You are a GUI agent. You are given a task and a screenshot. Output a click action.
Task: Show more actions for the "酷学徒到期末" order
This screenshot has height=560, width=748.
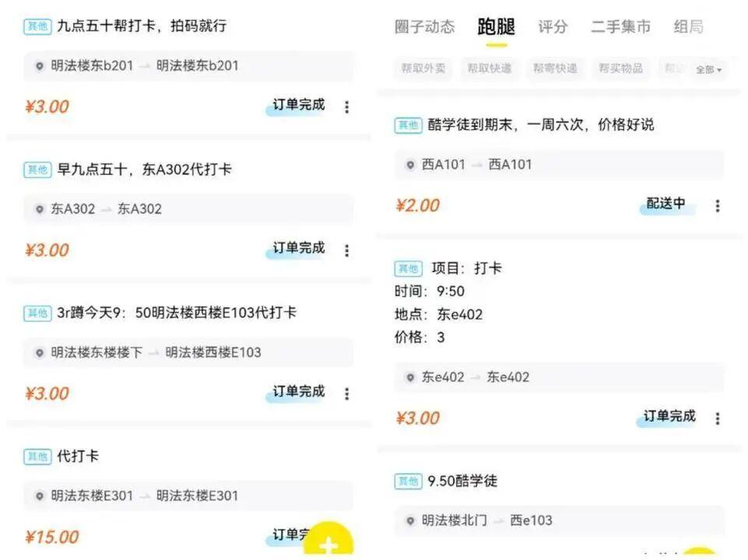click(717, 206)
